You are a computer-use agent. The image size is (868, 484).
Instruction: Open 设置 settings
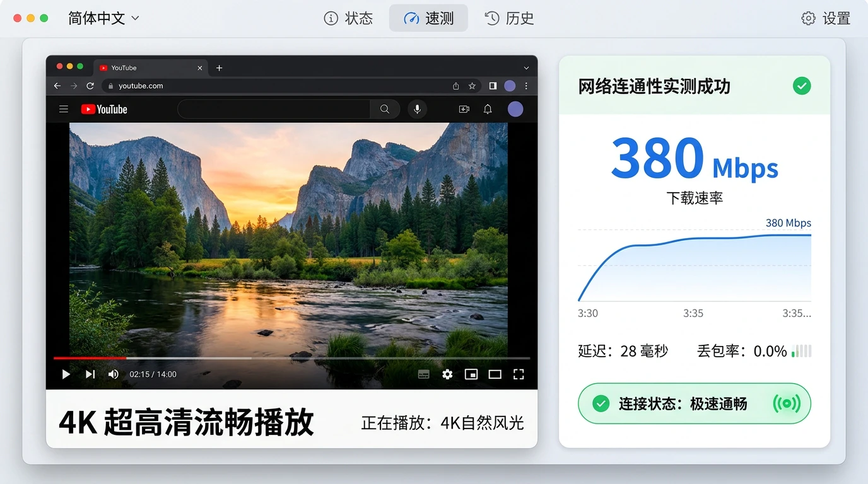tap(826, 18)
